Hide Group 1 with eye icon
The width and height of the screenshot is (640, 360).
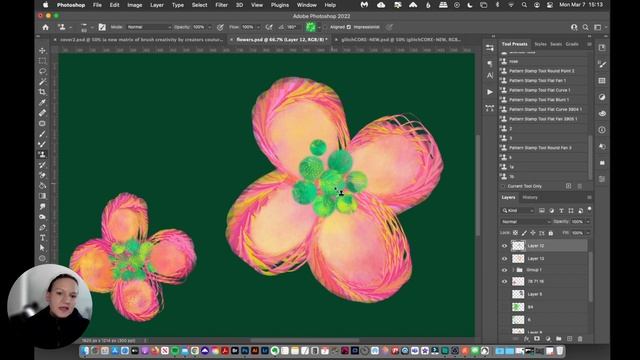(x=504, y=270)
